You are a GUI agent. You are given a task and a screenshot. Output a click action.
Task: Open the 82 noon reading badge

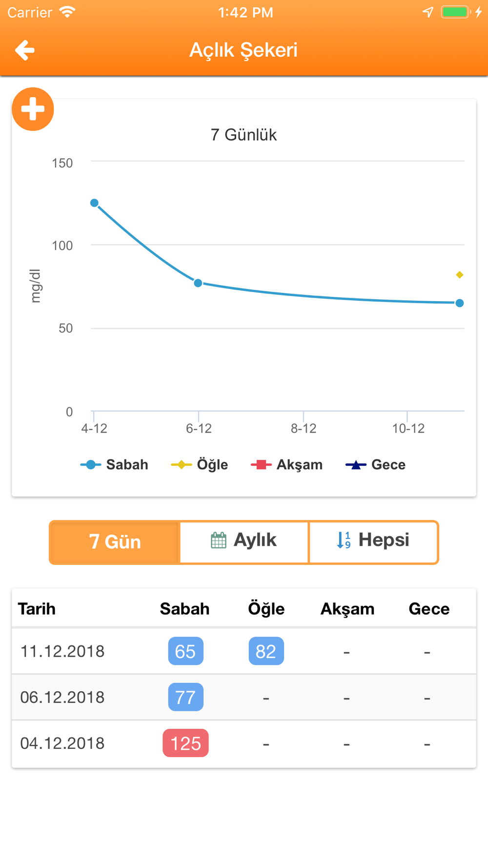tap(266, 651)
